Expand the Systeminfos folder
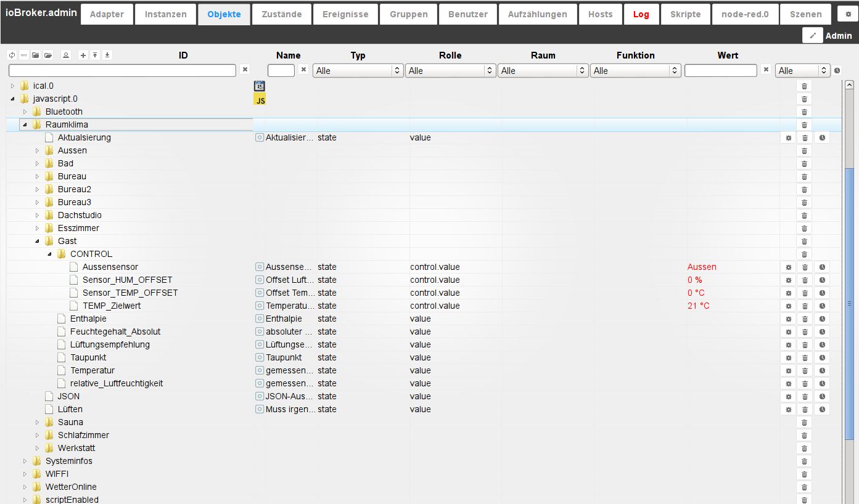Image resolution: width=859 pixels, height=504 pixels. (25, 461)
